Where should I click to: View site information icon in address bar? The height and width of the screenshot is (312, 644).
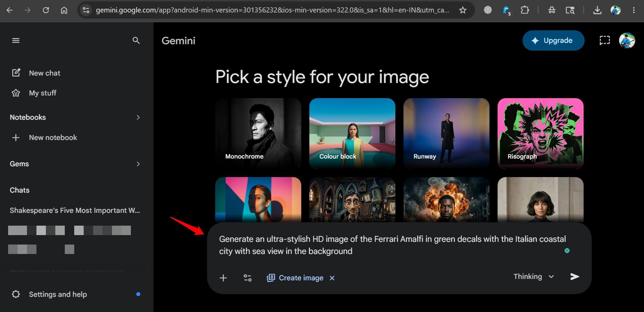coord(86,10)
